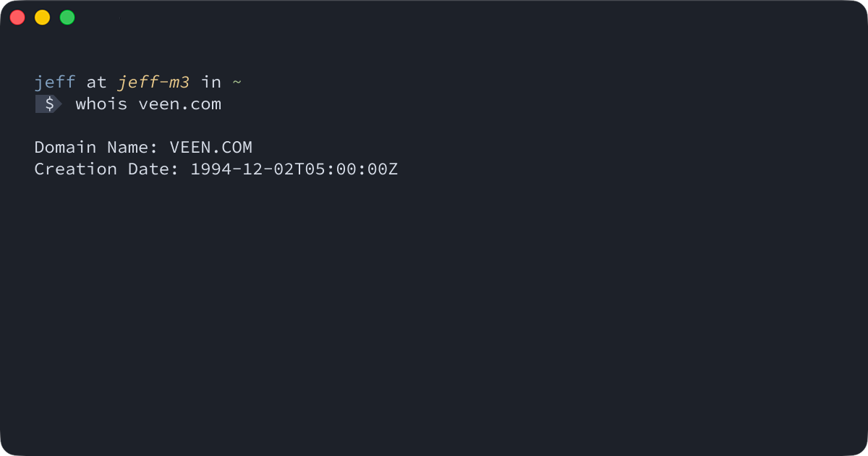
Task: Select the uppercase VEEN.COM domain value
Action: 210,148
